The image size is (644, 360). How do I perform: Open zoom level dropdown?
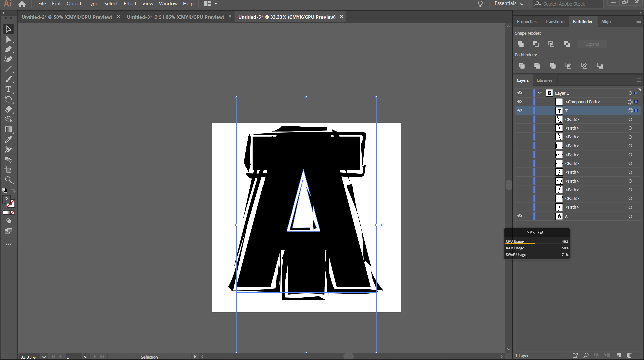[44, 357]
